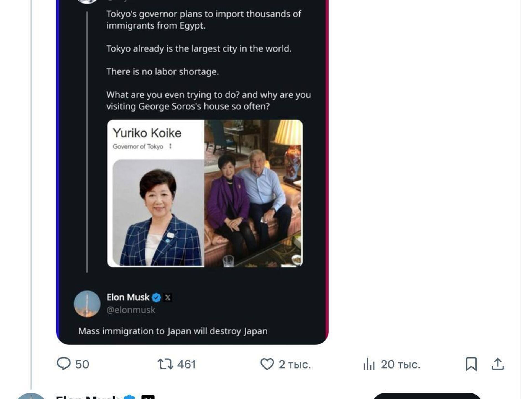532x399 pixels.
Task: Click "Mass immigration to Japan" post text
Action: tap(173, 331)
